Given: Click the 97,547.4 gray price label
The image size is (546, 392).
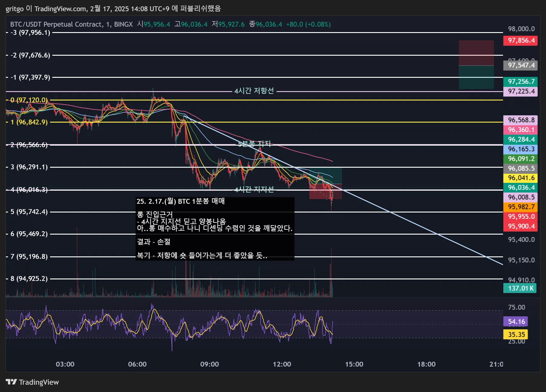Looking at the screenshot, I should coord(521,65).
